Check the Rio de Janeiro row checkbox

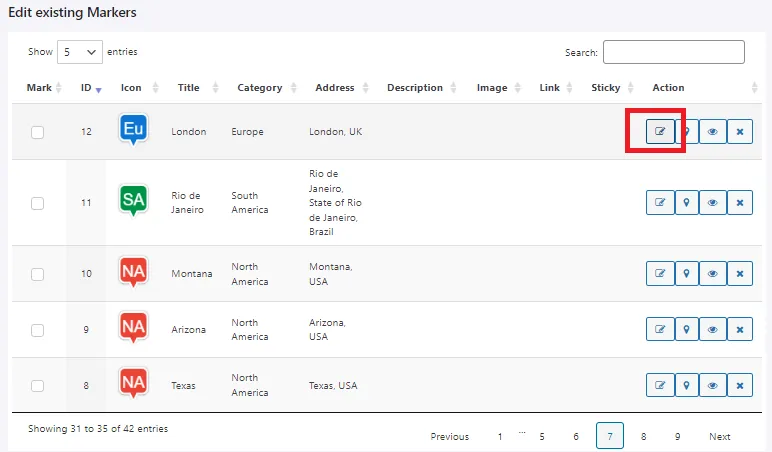(x=37, y=203)
